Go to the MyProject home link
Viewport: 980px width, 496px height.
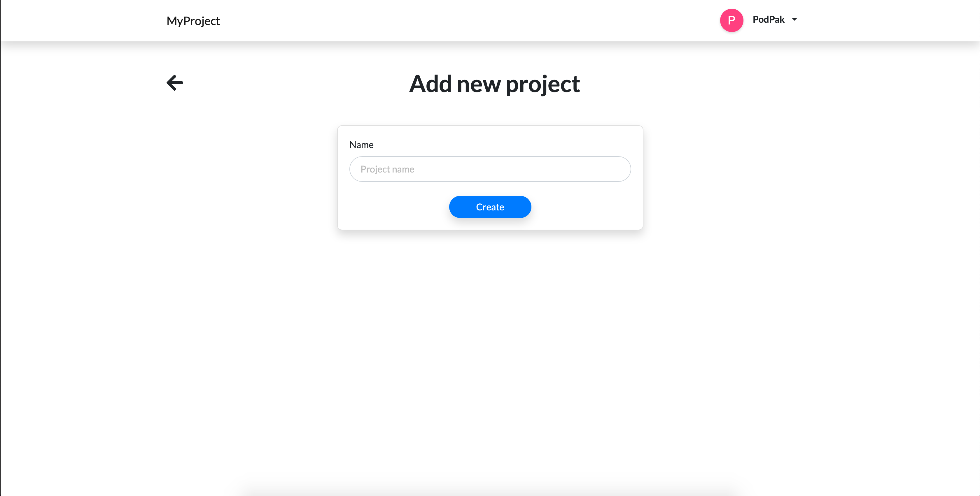tap(193, 21)
